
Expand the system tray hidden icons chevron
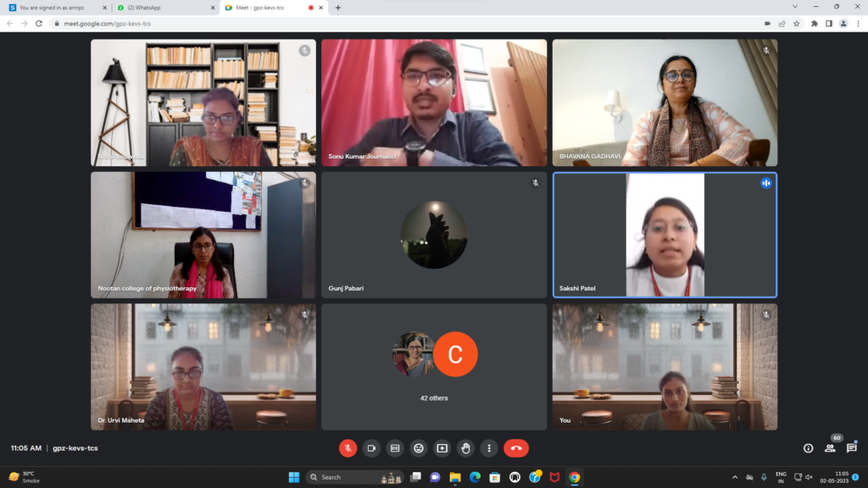(x=735, y=477)
